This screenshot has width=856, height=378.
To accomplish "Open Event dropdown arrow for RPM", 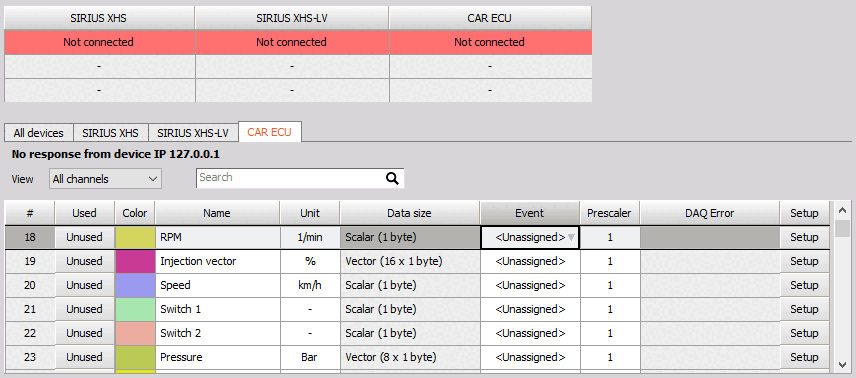I will coord(571,237).
